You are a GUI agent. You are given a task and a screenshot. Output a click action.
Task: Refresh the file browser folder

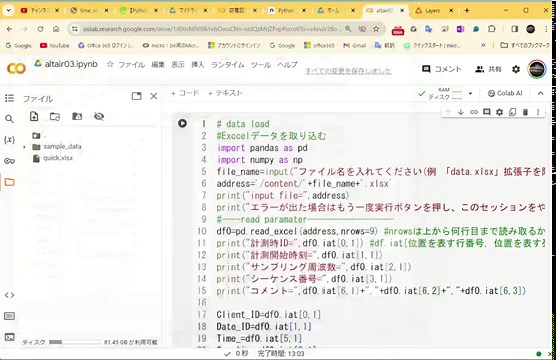pyautogui.click(x=55, y=116)
